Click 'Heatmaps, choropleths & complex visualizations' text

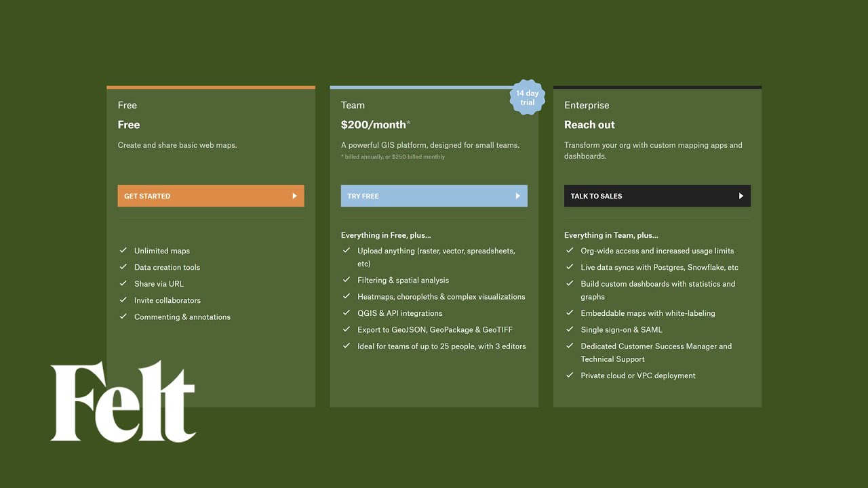(441, 297)
